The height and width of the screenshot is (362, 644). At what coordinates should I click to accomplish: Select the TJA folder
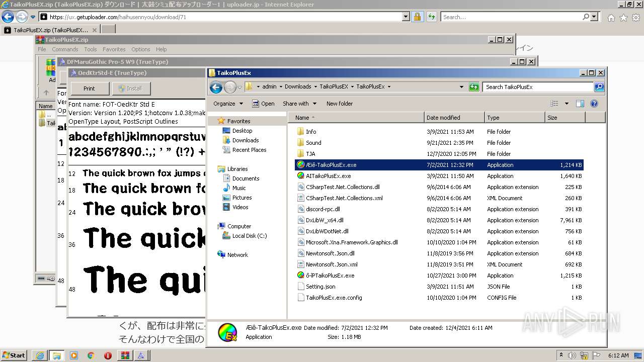tap(310, 154)
